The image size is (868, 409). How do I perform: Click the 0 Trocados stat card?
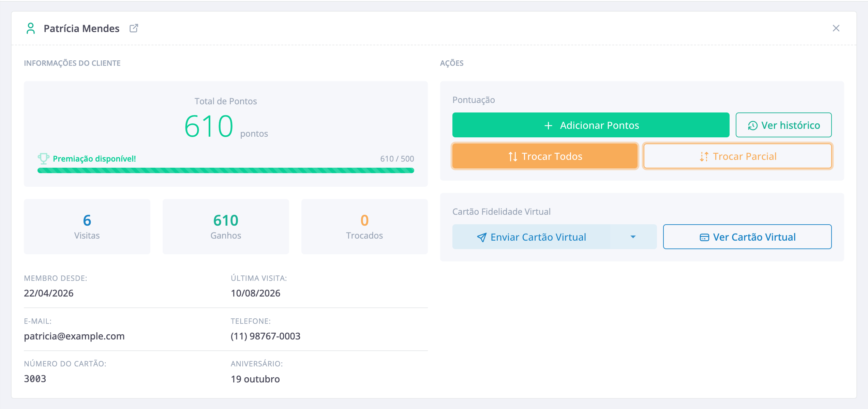[364, 227]
